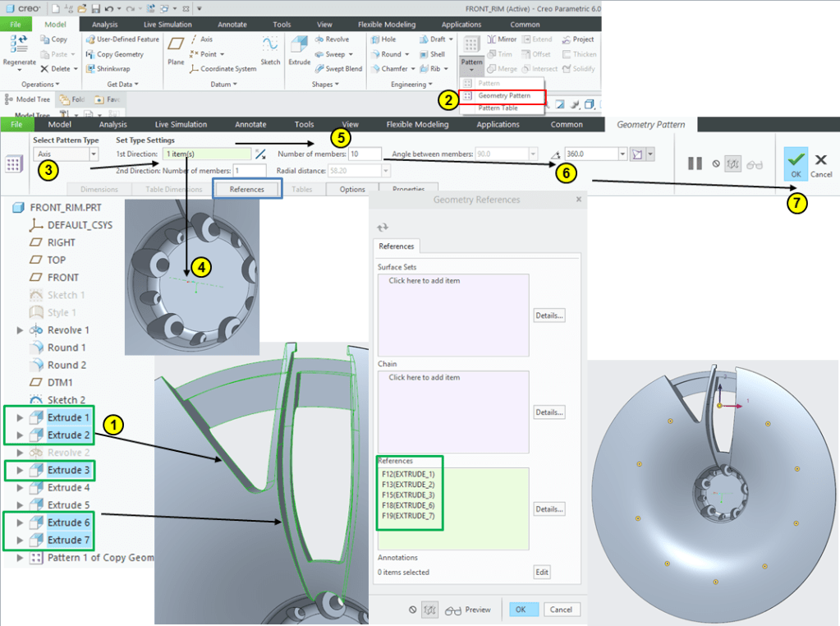Click the Hole tool in Engineering
The width and height of the screenshot is (840, 626).
coord(383,39)
